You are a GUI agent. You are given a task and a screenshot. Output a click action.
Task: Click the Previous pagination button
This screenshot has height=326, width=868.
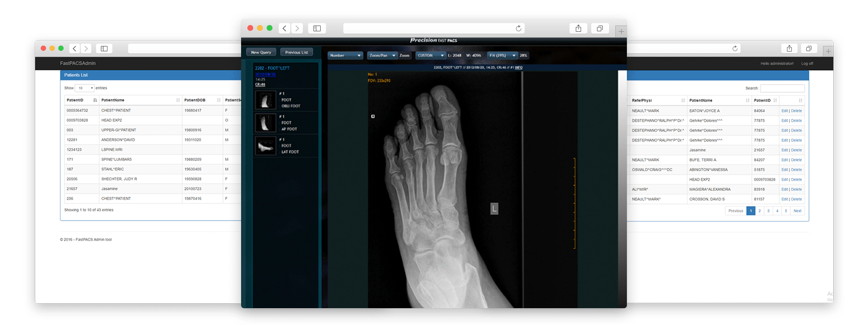coord(736,211)
